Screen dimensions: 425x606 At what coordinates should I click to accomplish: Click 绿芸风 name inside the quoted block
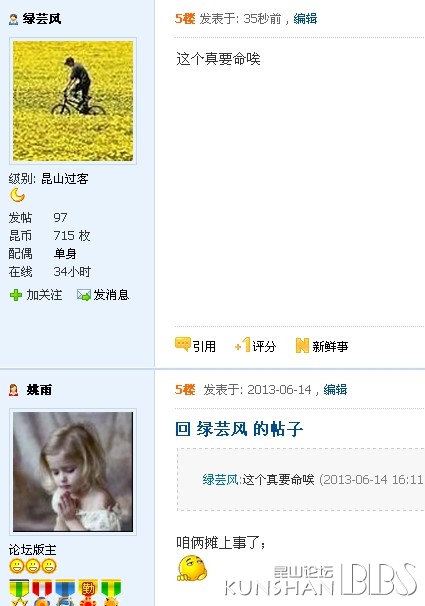[220, 480]
